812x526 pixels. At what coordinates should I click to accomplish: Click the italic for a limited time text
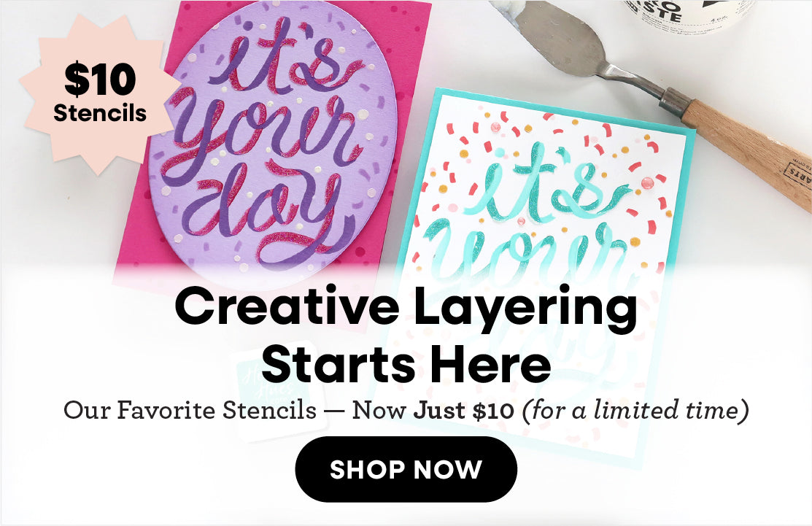[x=635, y=411]
